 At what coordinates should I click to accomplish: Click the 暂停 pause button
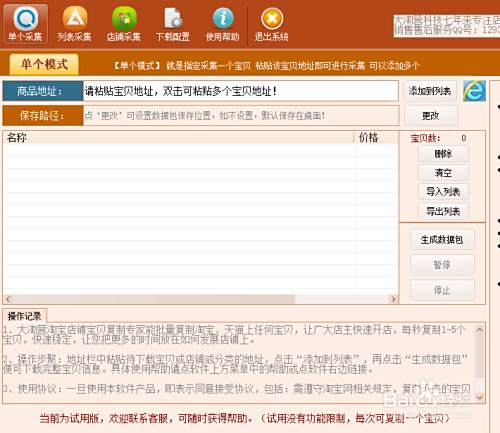point(442,265)
